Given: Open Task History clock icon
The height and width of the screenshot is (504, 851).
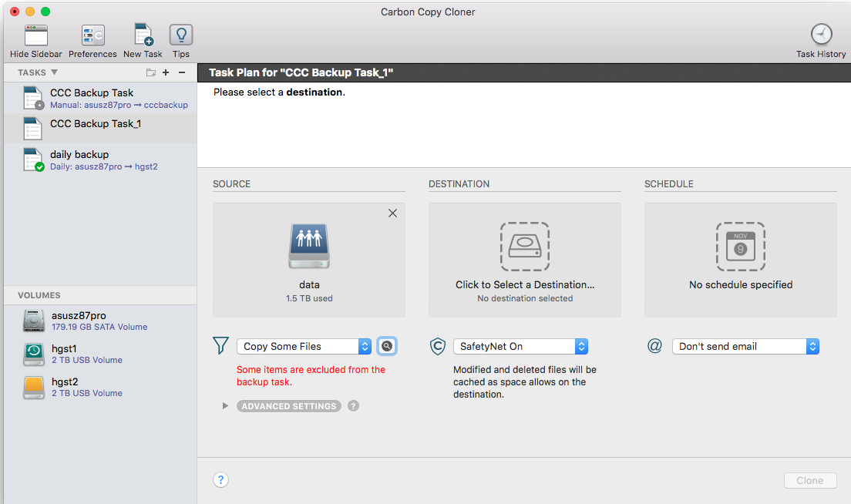Looking at the screenshot, I should pyautogui.click(x=821, y=34).
